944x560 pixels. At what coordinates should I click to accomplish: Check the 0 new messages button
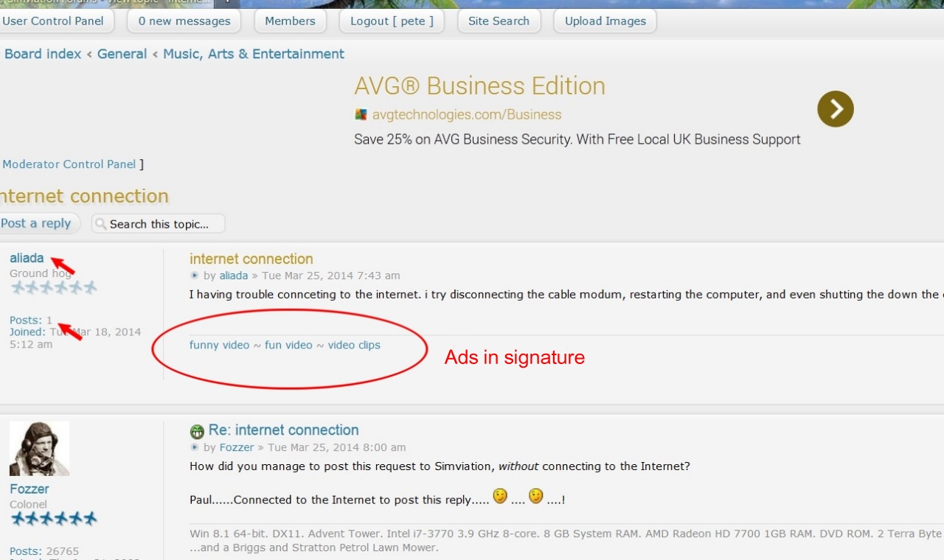[184, 21]
